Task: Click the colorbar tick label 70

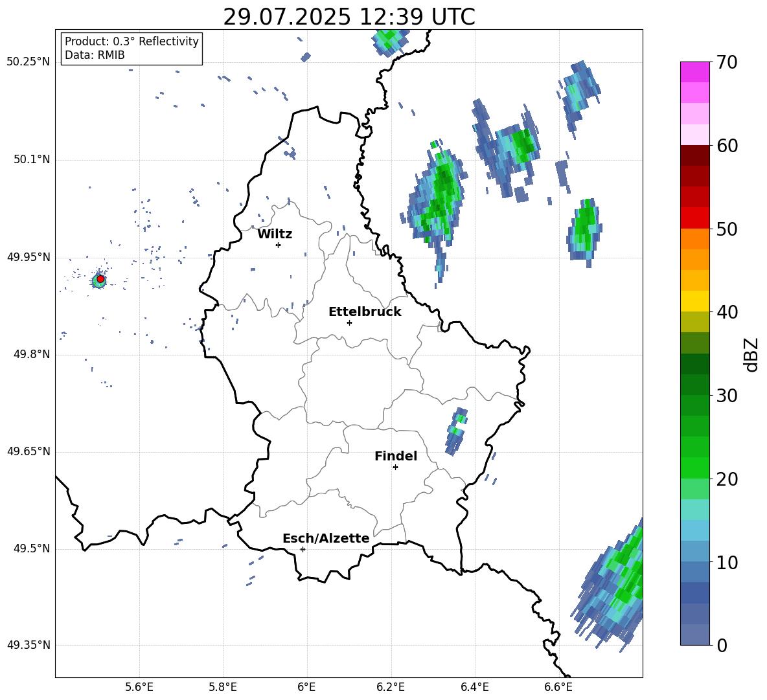Action: coord(726,62)
